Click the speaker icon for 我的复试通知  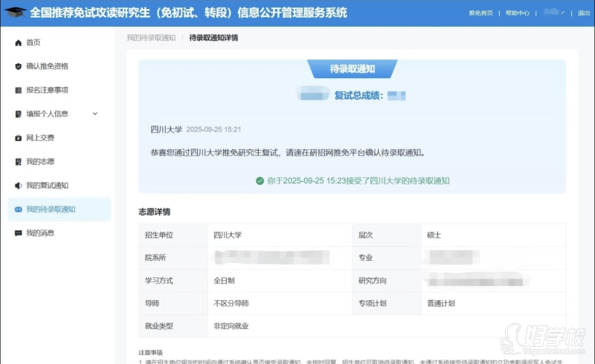tap(18, 185)
